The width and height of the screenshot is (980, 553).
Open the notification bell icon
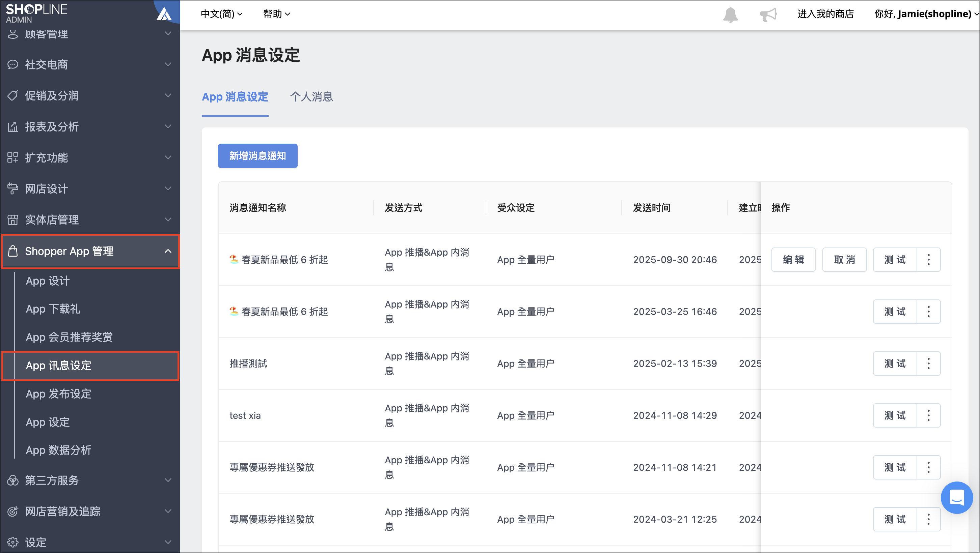click(730, 14)
